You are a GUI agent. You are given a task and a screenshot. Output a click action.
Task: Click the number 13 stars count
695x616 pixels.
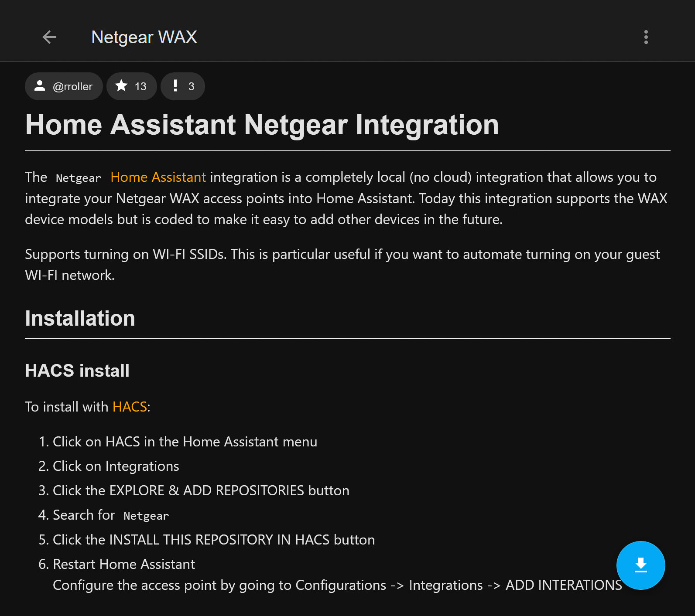(x=140, y=86)
